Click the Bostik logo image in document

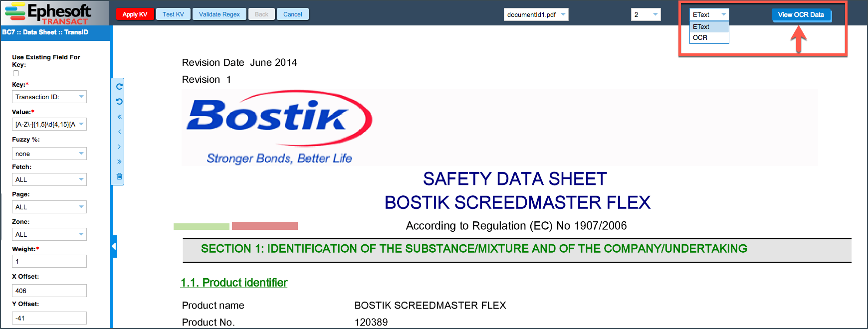tap(279, 127)
